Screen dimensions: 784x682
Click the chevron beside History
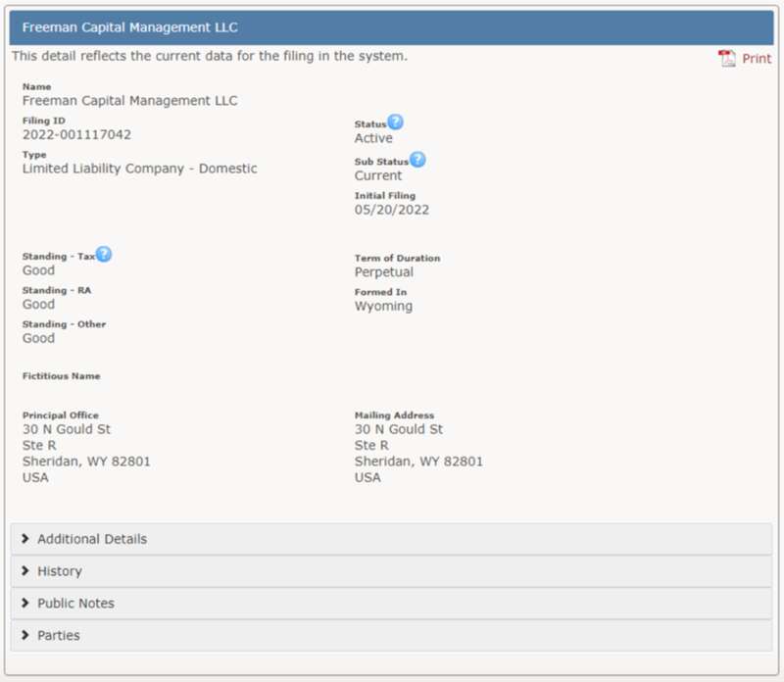pyautogui.click(x=25, y=570)
